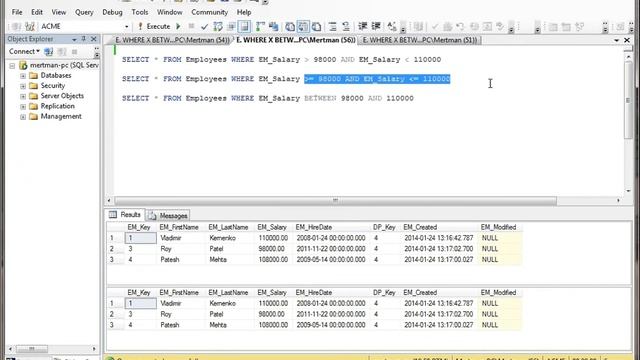Screen dimensions: 640x360
Task: Click Patel last name in second grid
Action: (x=216, y=314)
